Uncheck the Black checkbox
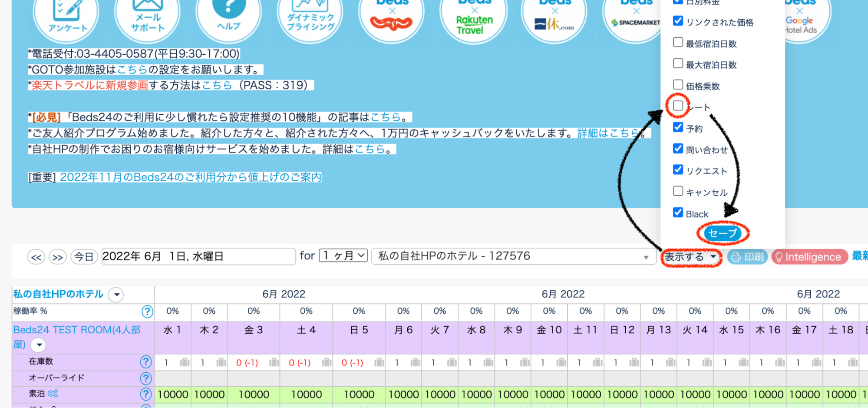 [678, 212]
